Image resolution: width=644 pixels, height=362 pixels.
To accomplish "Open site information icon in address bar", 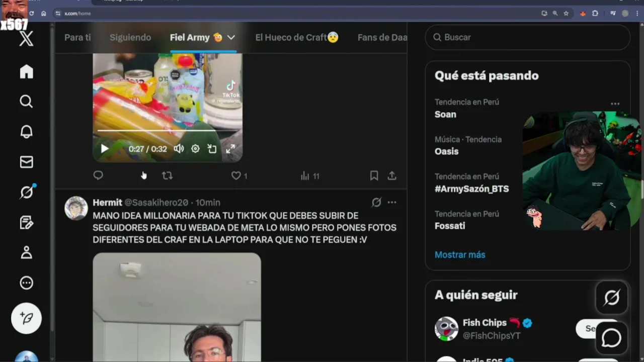I will (58, 13).
